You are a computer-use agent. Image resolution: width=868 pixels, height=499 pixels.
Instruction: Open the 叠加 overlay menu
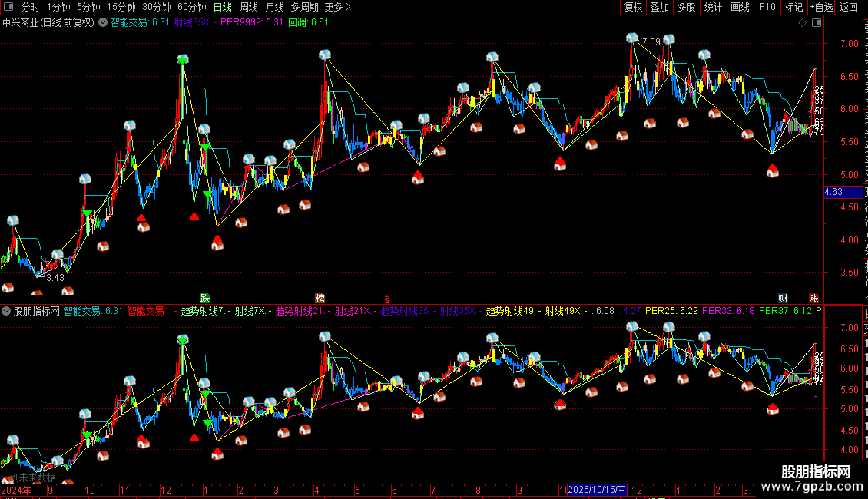click(x=659, y=7)
